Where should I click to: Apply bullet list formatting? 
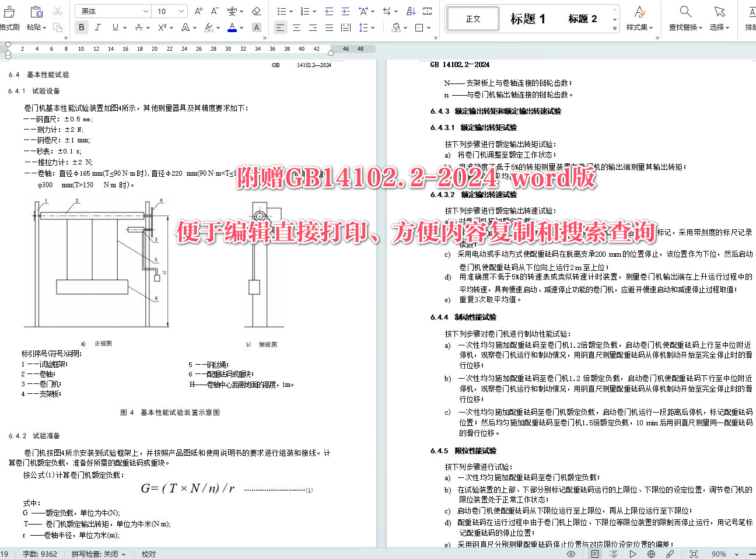[282, 11]
